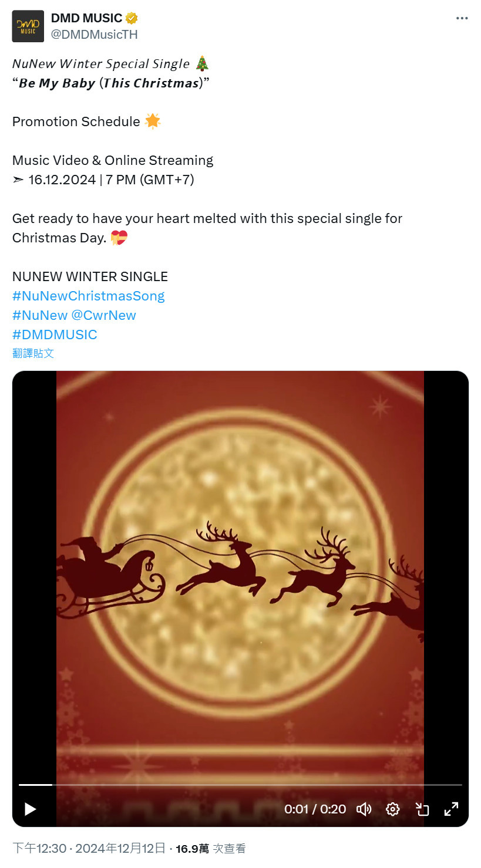Play the video with the play button
Image resolution: width=481 pixels, height=868 pixels.
(30, 809)
